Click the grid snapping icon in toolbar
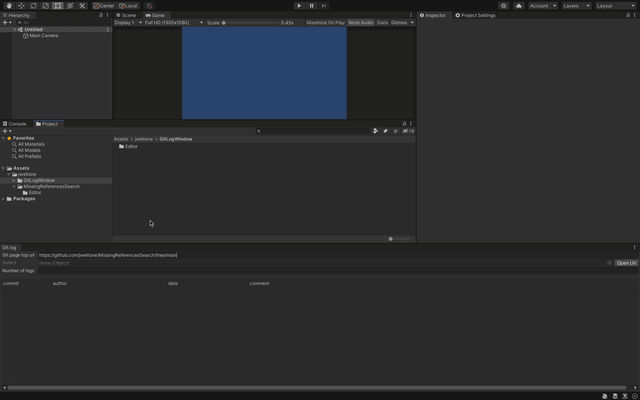 pyautogui.click(x=149, y=6)
